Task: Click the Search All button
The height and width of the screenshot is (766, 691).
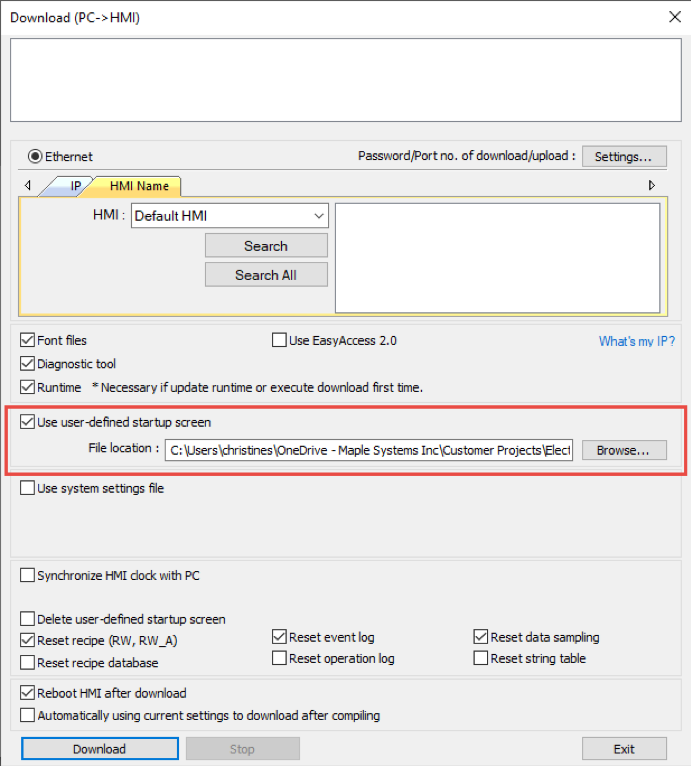Action: 266,275
